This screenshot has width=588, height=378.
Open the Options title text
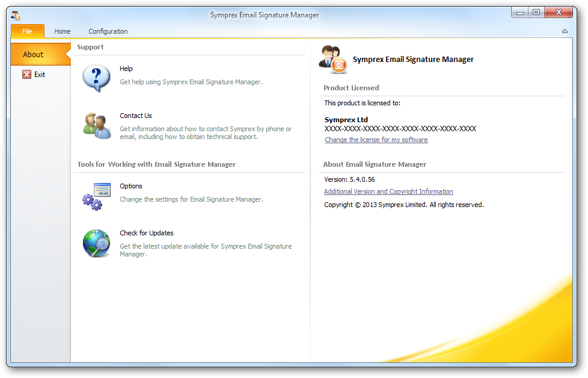131,186
